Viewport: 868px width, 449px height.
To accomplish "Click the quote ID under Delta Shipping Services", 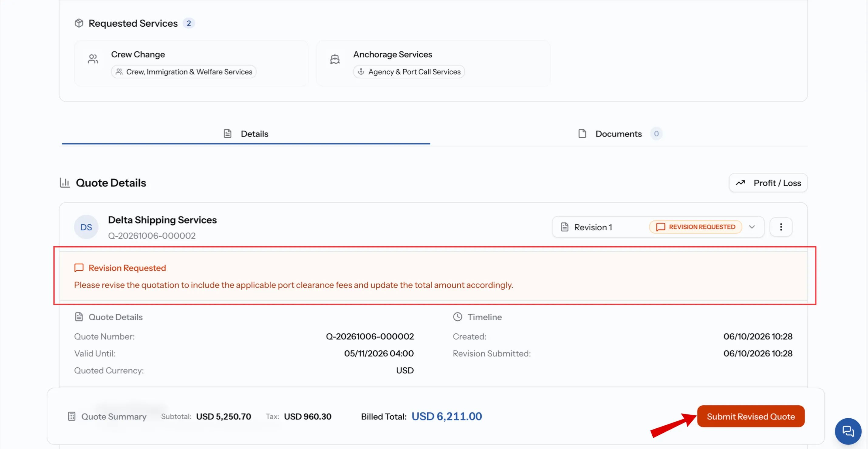I will [x=152, y=236].
